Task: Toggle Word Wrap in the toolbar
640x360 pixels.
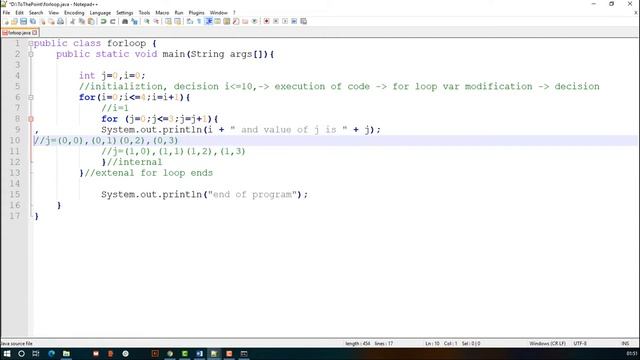Action: pos(190,21)
